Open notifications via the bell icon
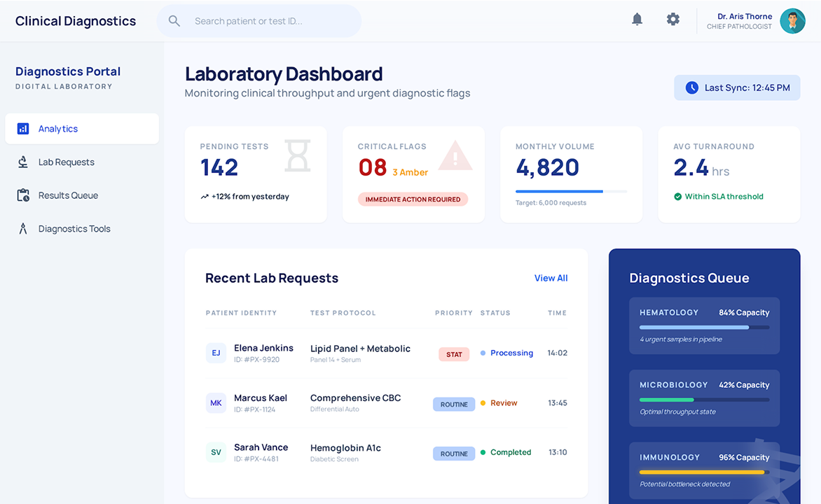Viewport: 821px width, 504px height. click(637, 19)
